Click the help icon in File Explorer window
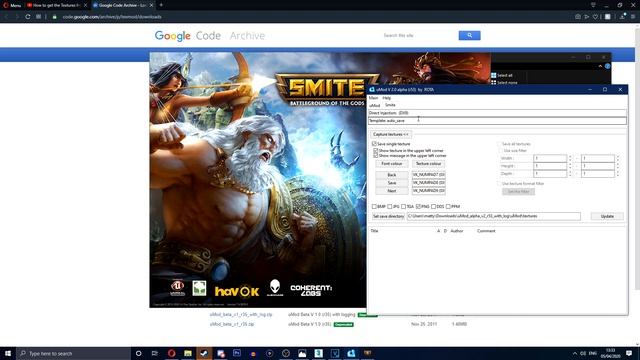Image resolution: width=640 pixels, height=360 pixels. pyautogui.click(x=607, y=66)
